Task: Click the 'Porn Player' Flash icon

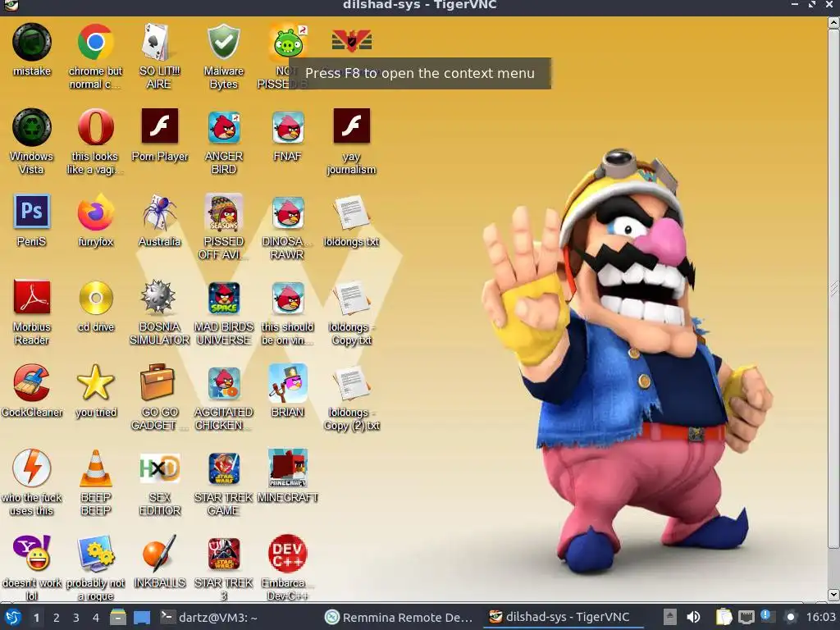Action: (159, 126)
